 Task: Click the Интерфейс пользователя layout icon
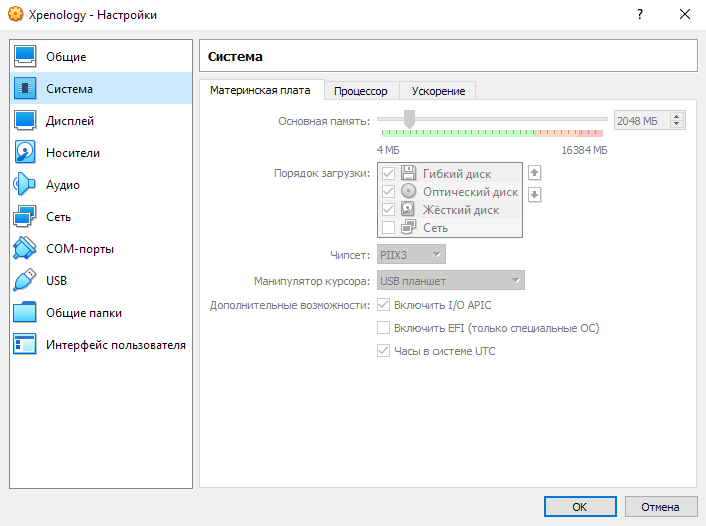coord(25,344)
